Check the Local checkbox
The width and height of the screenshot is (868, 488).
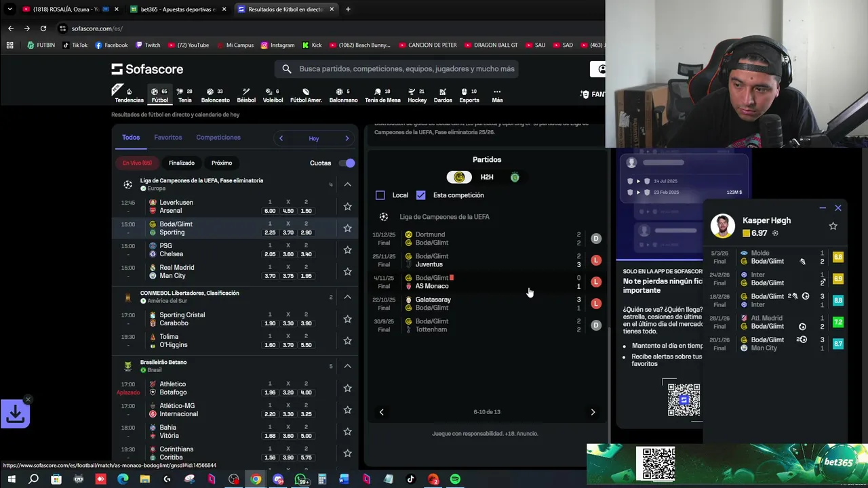pos(380,195)
